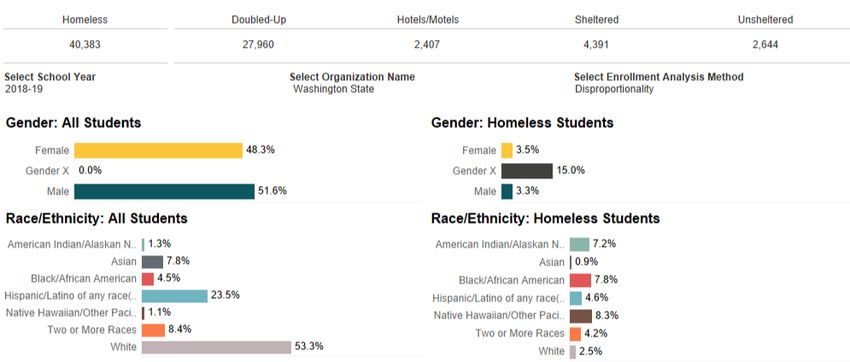Open the Enrollment Analysis Method Disproportionality dropdown

click(614, 89)
